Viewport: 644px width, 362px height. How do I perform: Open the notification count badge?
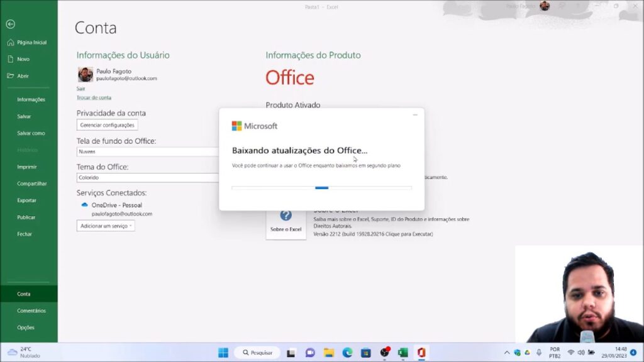coord(633,353)
